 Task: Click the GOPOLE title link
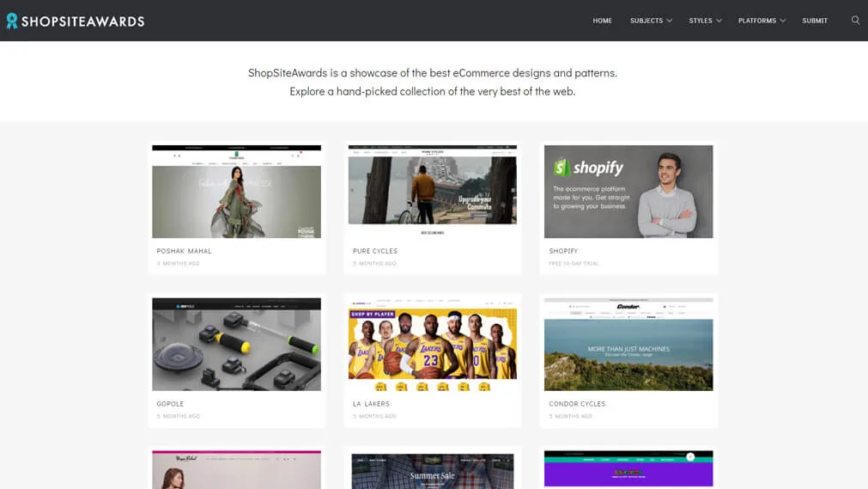(170, 404)
